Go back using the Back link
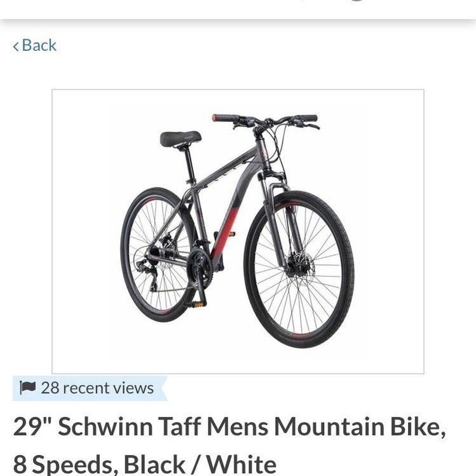The image size is (476, 476). pyautogui.click(x=34, y=46)
